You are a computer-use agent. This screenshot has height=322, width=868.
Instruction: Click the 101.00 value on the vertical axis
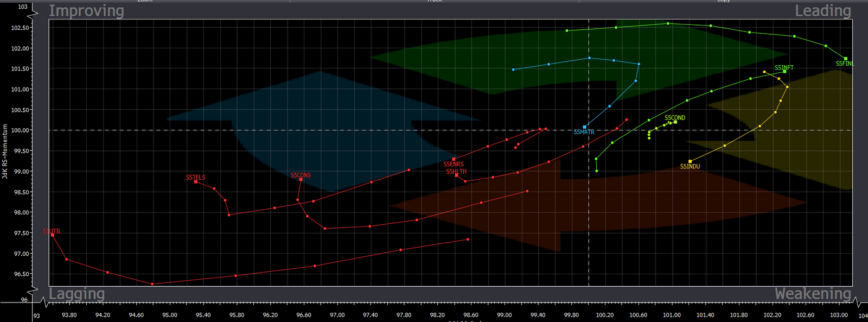coord(21,90)
